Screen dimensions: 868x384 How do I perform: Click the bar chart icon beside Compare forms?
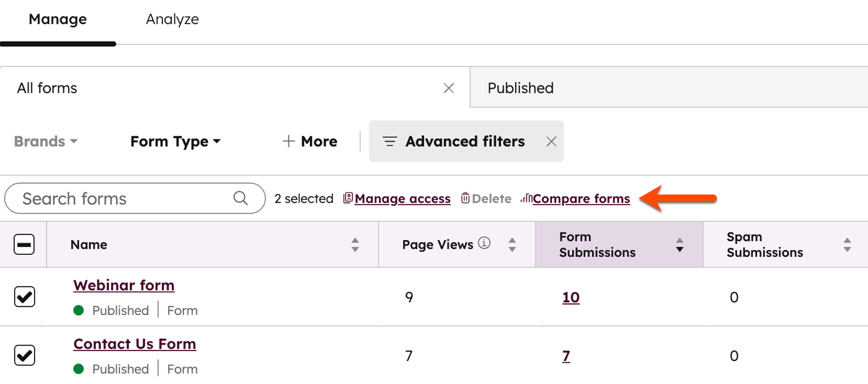click(x=527, y=198)
